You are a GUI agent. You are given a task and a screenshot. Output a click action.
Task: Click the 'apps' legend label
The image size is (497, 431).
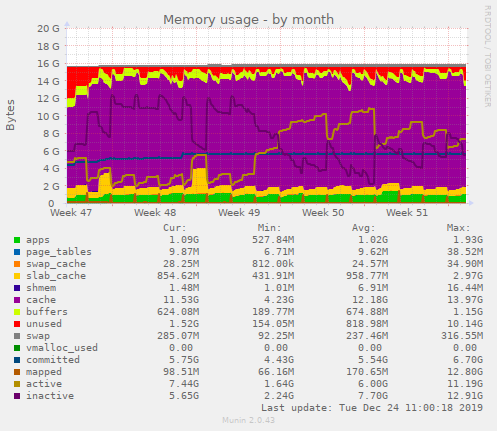38,240
